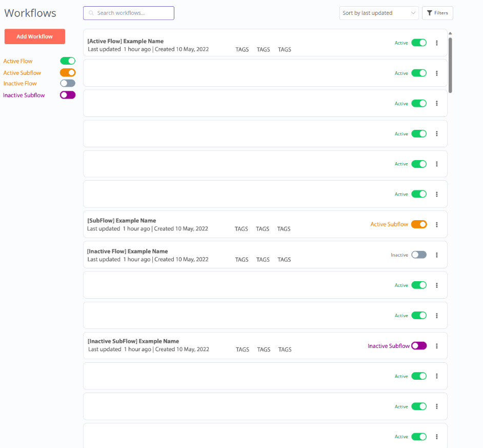Click the scrollbar up arrow
Screen dimensions: 483x448
450,34
